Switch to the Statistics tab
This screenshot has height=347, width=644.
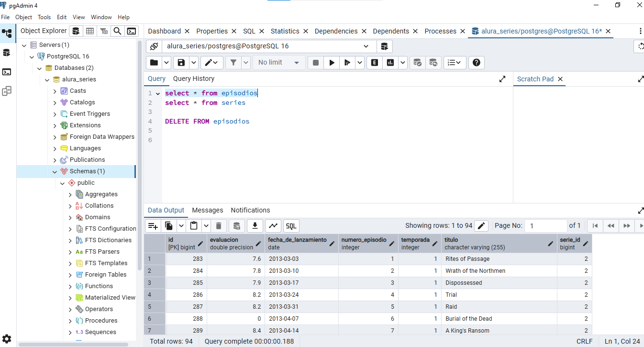click(285, 31)
